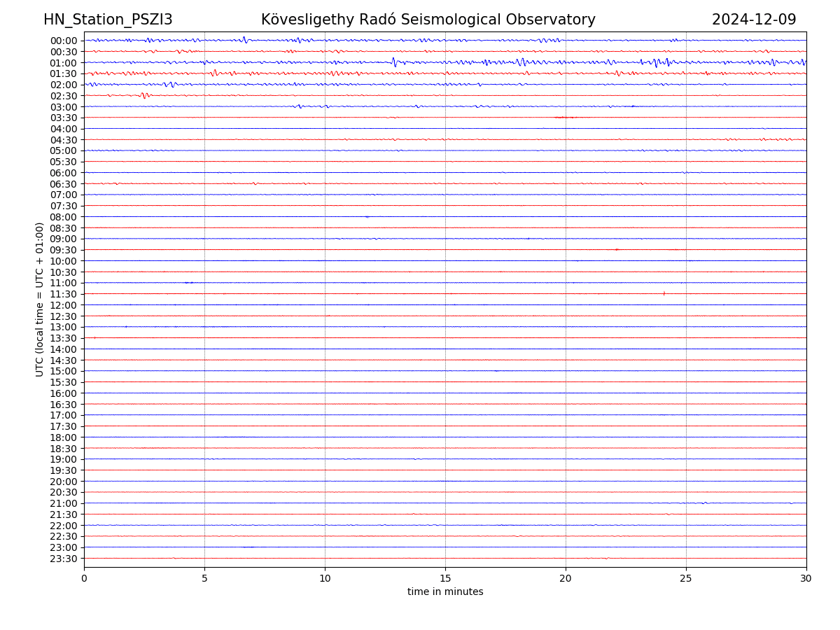Screen dimensions: 840x630
Task: Click the 0 tick on the minutes axis
Action: pyautogui.click(x=84, y=579)
